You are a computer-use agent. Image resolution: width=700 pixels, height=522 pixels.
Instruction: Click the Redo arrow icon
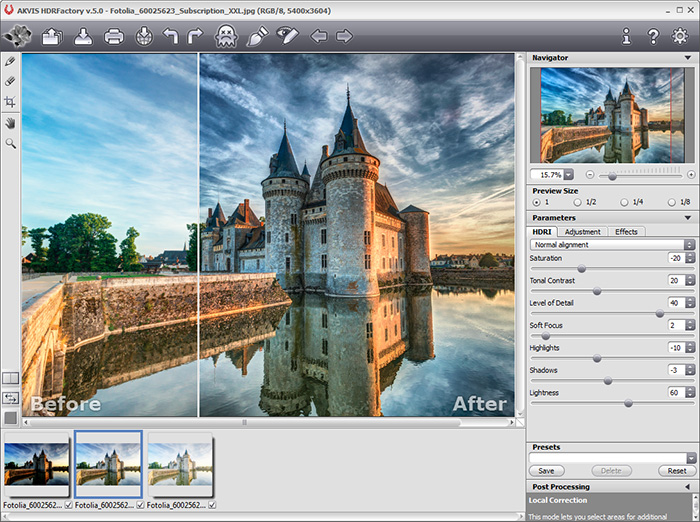195,37
